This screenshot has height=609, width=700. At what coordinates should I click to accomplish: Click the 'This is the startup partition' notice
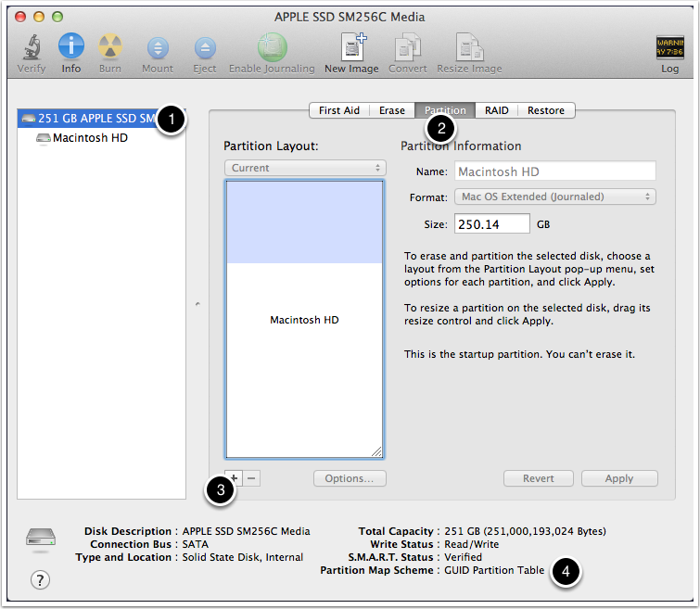point(519,354)
